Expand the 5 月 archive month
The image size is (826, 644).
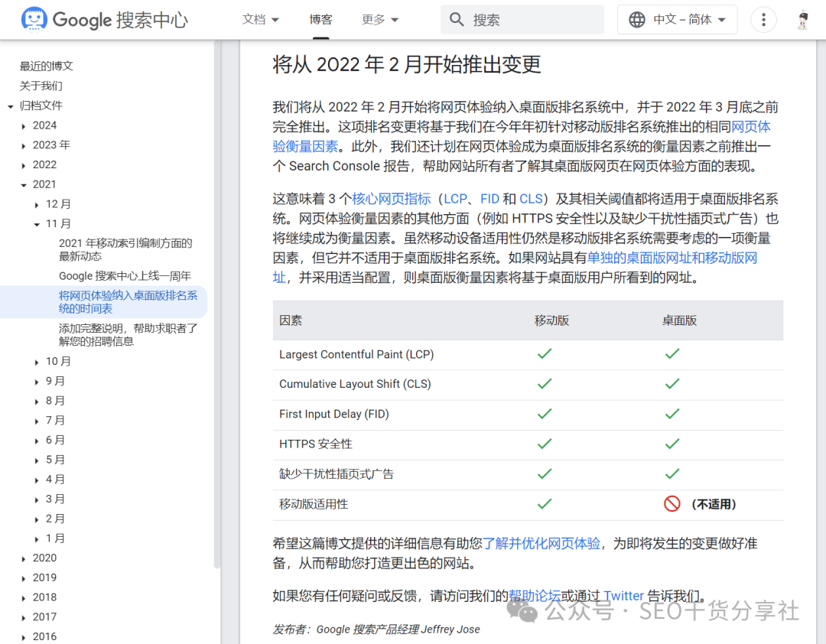[37, 460]
